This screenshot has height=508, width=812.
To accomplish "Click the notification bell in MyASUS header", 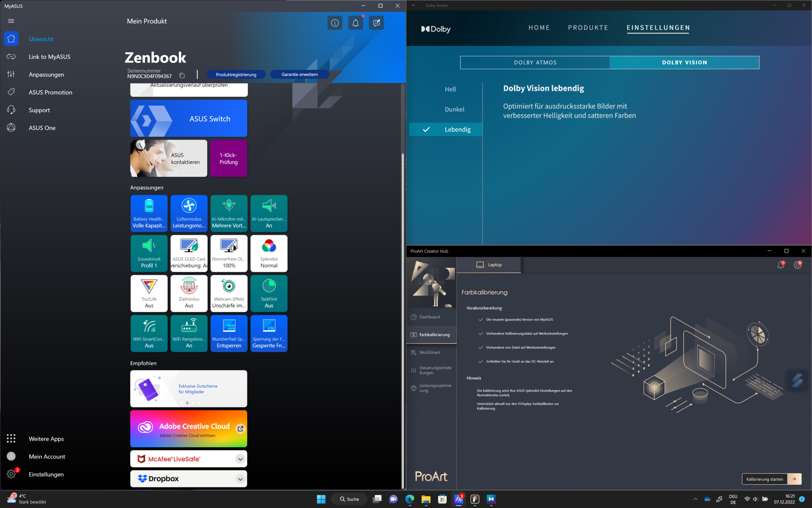I will click(355, 23).
